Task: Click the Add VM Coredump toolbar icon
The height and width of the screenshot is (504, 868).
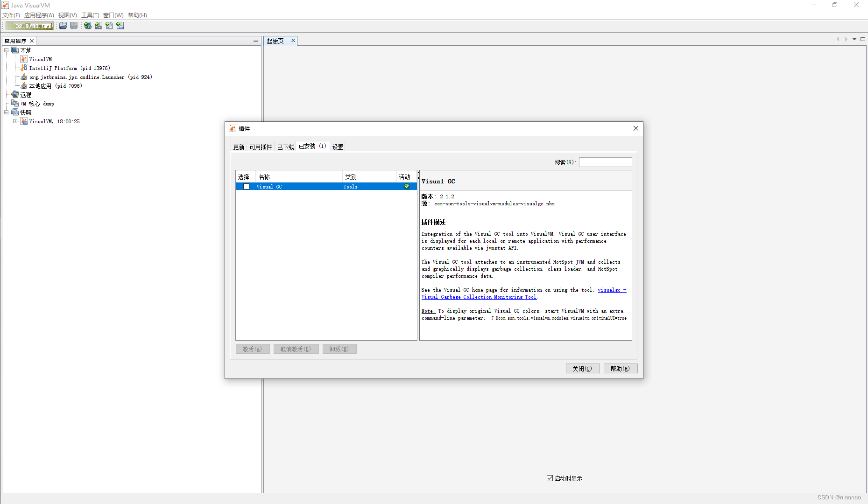Action: coord(109,26)
